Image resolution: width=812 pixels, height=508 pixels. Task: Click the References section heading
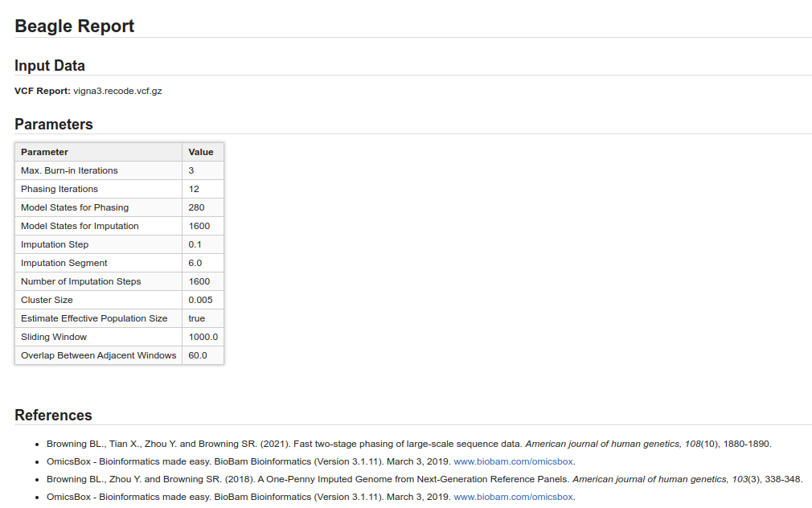53,416
